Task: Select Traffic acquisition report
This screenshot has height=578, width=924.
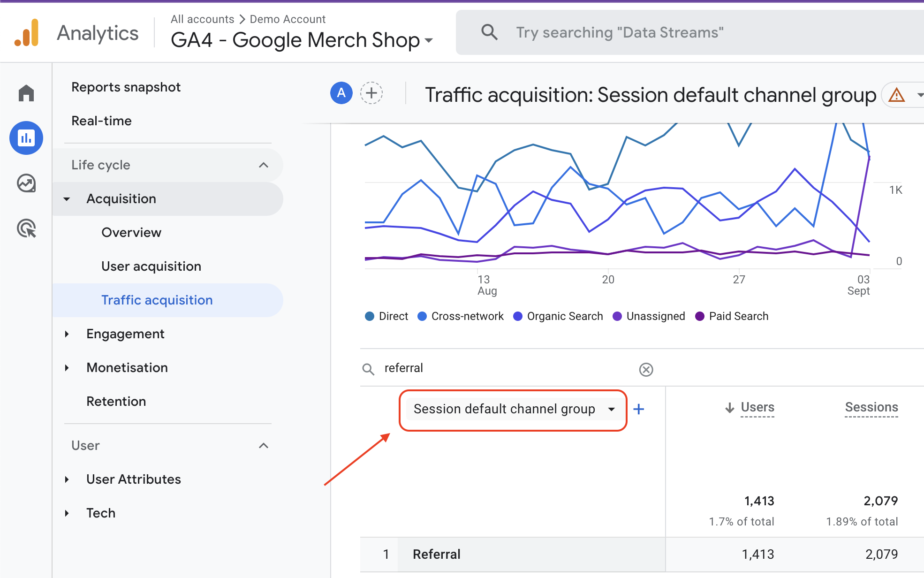Action: click(167, 300)
